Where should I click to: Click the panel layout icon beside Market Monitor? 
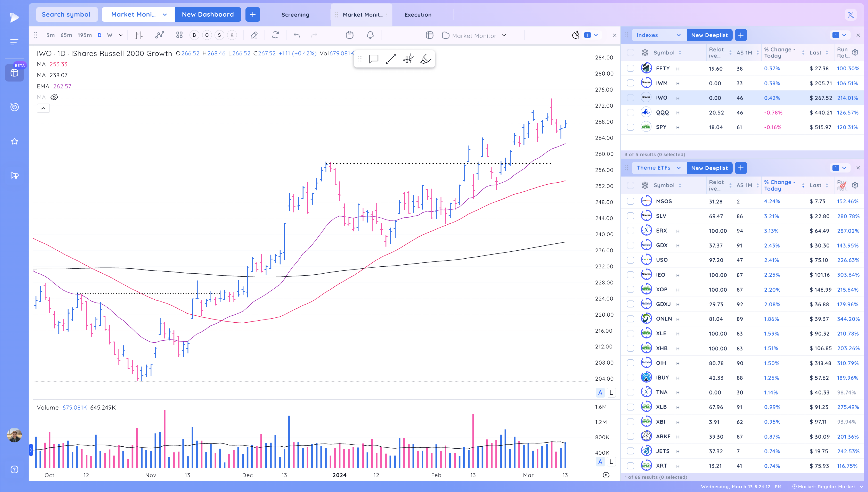(x=429, y=35)
